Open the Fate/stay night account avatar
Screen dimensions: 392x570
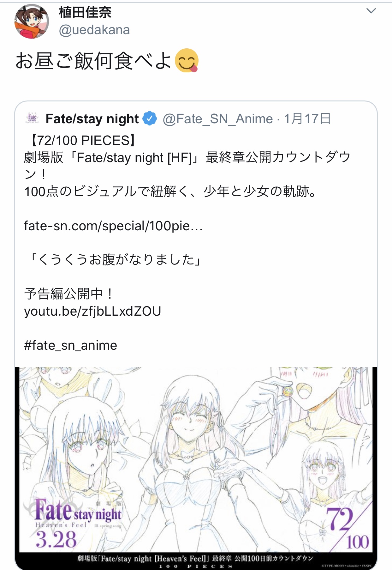click(x=32, y=118)
